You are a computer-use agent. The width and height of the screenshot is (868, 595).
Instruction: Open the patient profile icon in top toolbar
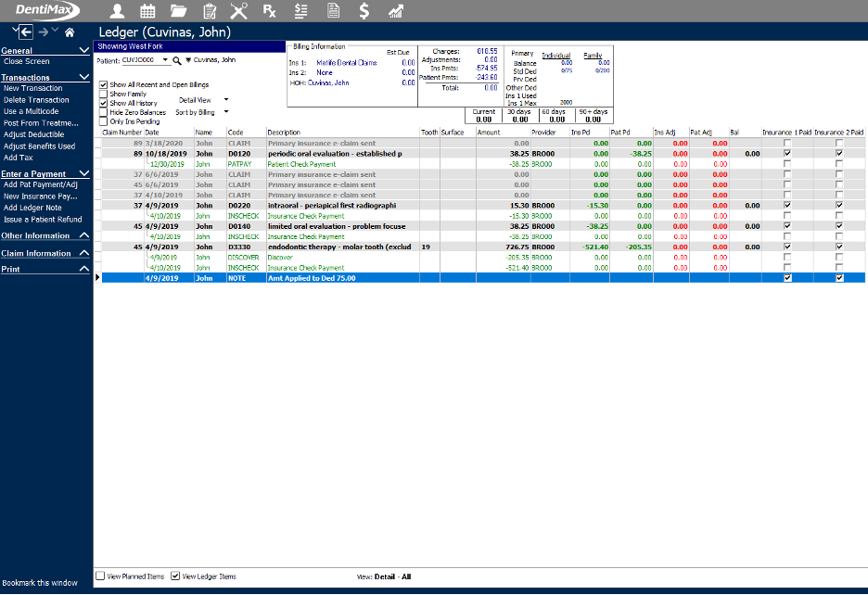click(x=118, y=11)
